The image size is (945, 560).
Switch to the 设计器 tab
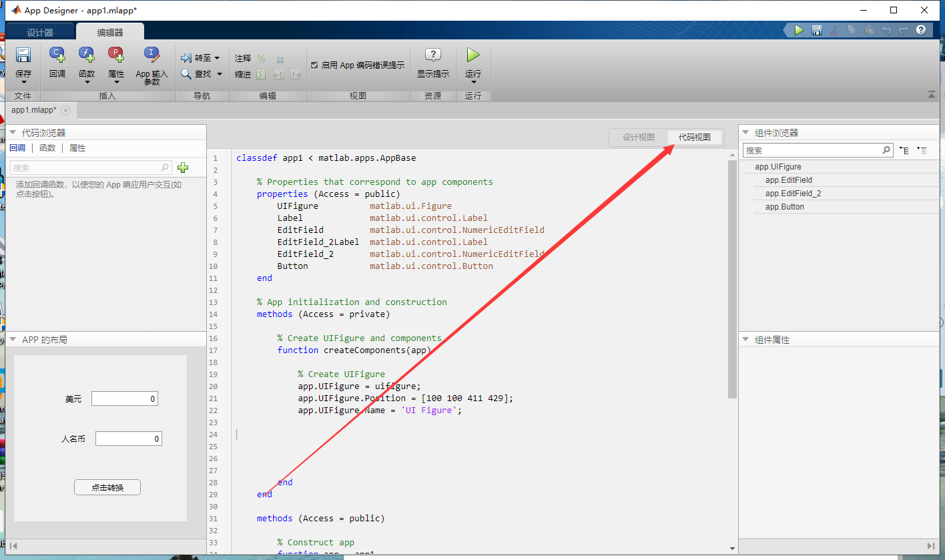coord(40,32)
